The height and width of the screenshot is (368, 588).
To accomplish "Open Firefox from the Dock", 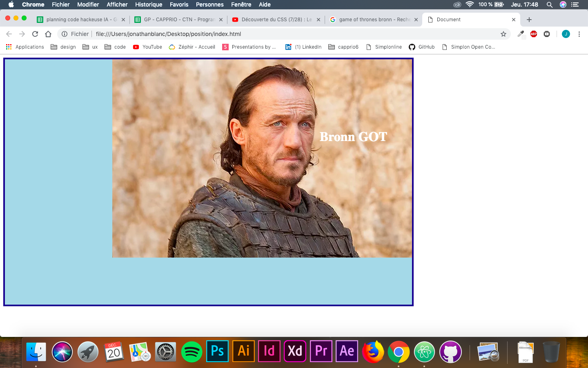I will pyautogui.click(x=373, y=352).
